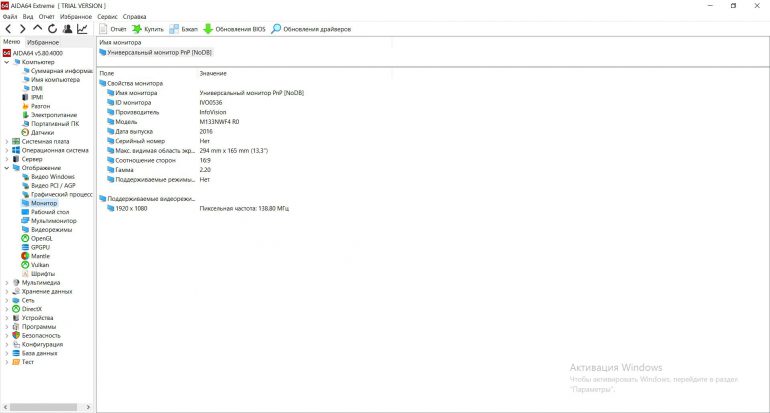Select Тест tree item

(x=23, y=362)
